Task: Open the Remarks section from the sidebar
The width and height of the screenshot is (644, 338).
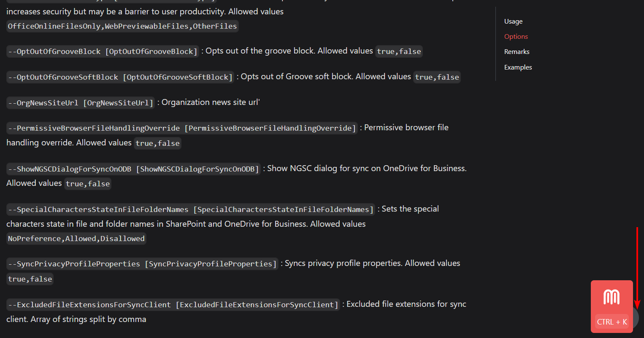Action: tap(517, 51)
